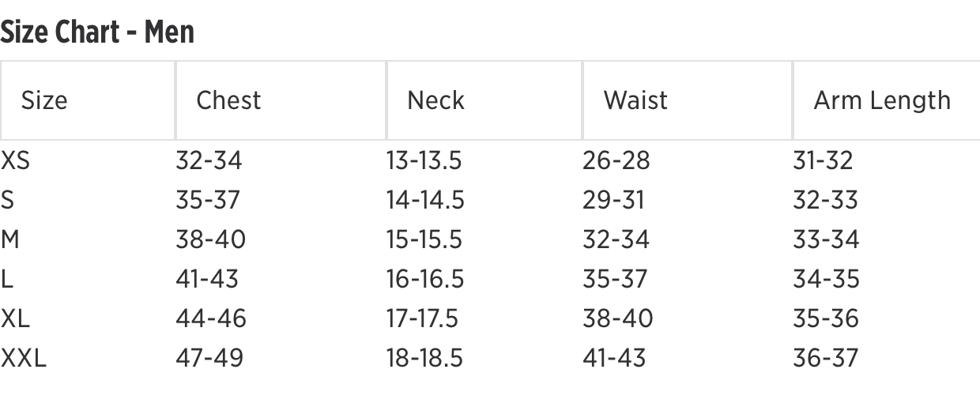
Task: Click waist measurement 26-28 for XS
Action: (616, 160)
